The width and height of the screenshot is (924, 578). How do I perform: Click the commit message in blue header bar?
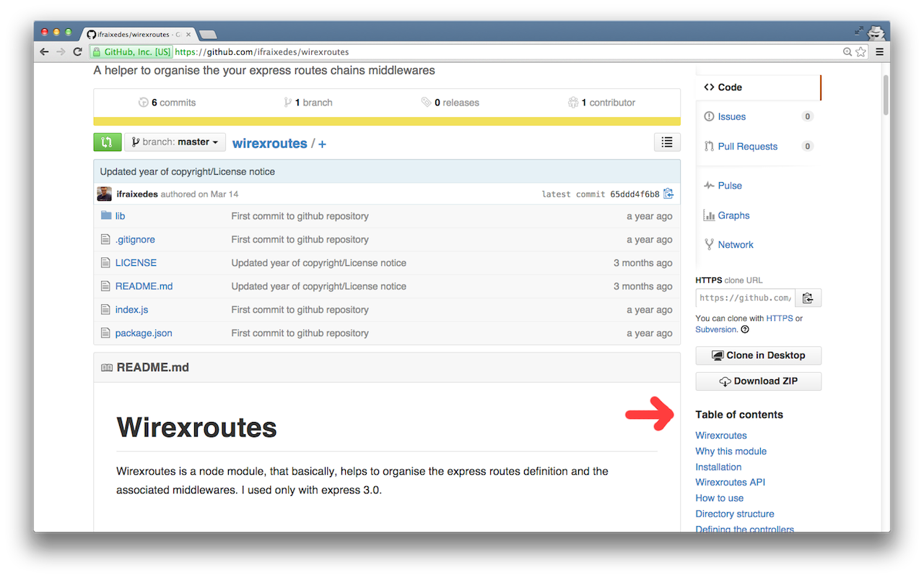[x=187, y=172]
